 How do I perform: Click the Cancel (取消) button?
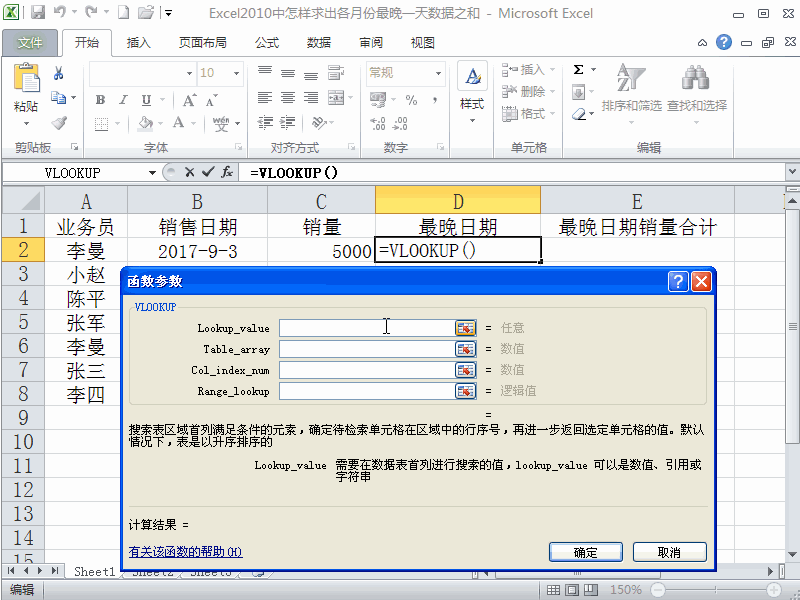[x=669, y=552]
